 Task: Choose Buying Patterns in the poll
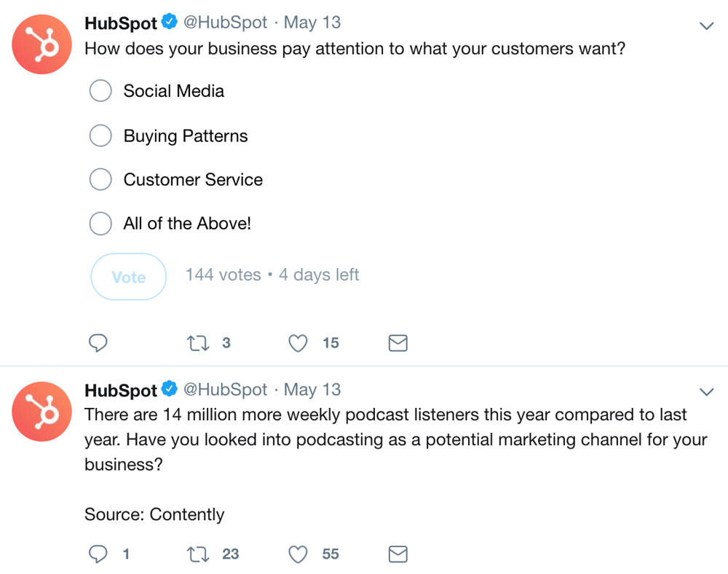100,135
